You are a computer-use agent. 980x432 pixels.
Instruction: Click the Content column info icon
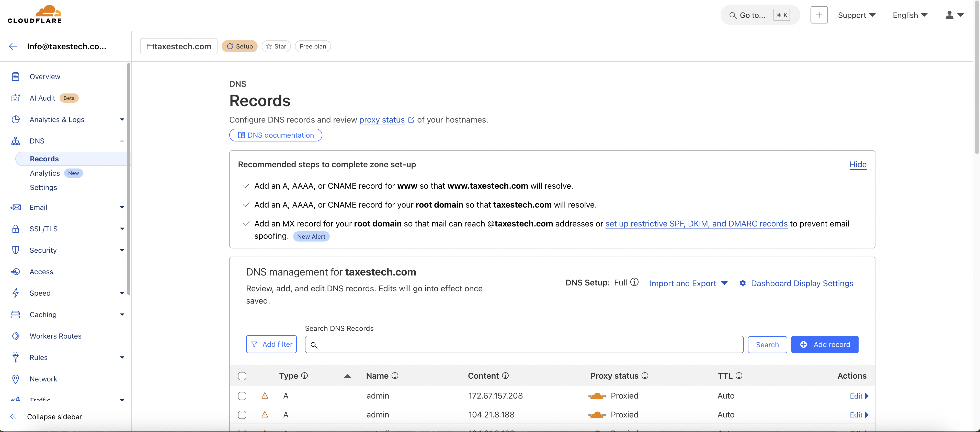[x=505, y=376]
